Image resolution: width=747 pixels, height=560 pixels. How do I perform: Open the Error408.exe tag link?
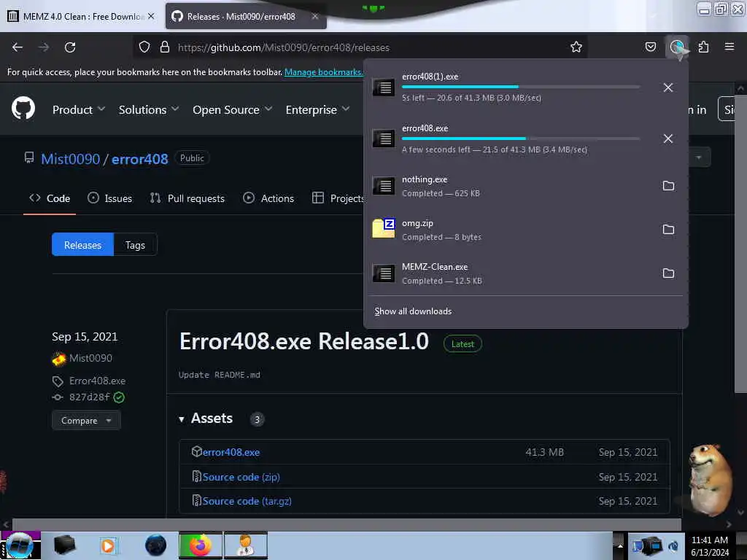coord(97,381)
